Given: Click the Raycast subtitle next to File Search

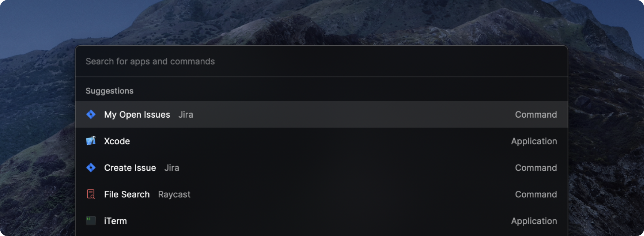Looking at the screenshot, I should 174,194.
